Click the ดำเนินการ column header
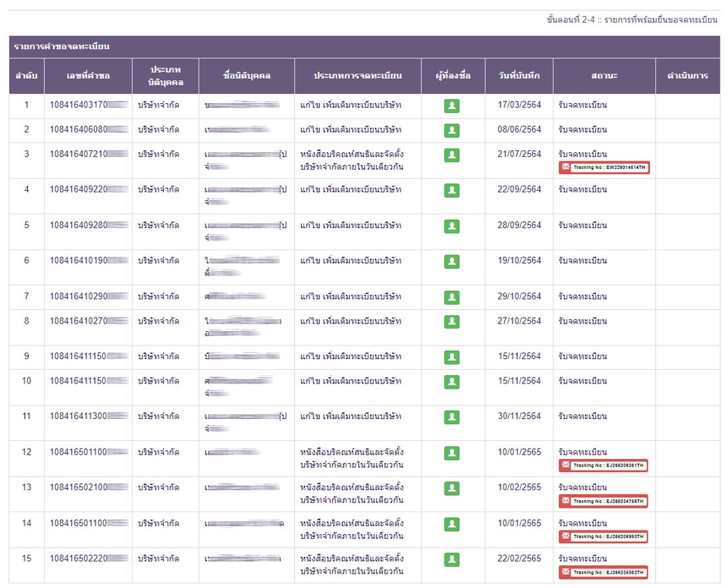 coord(688,76)
